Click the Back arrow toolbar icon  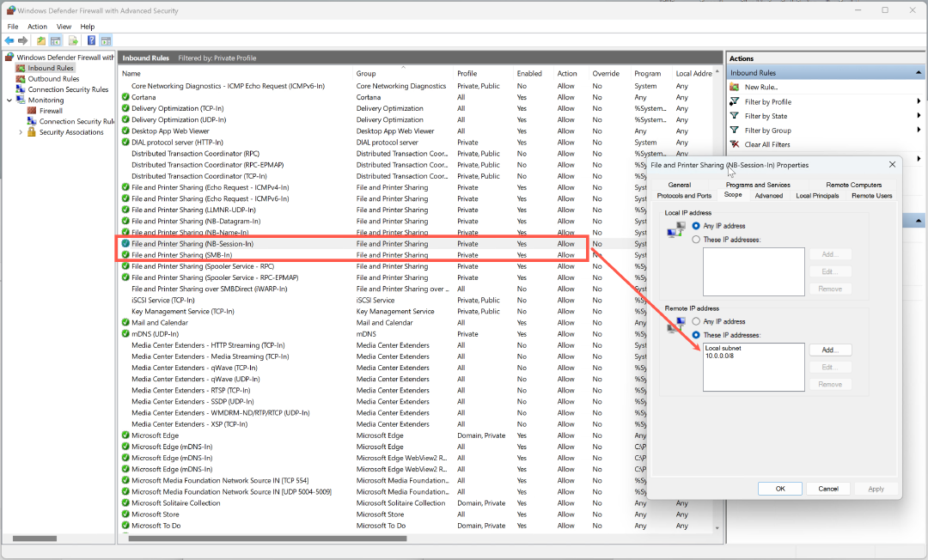tap(9, 40)
